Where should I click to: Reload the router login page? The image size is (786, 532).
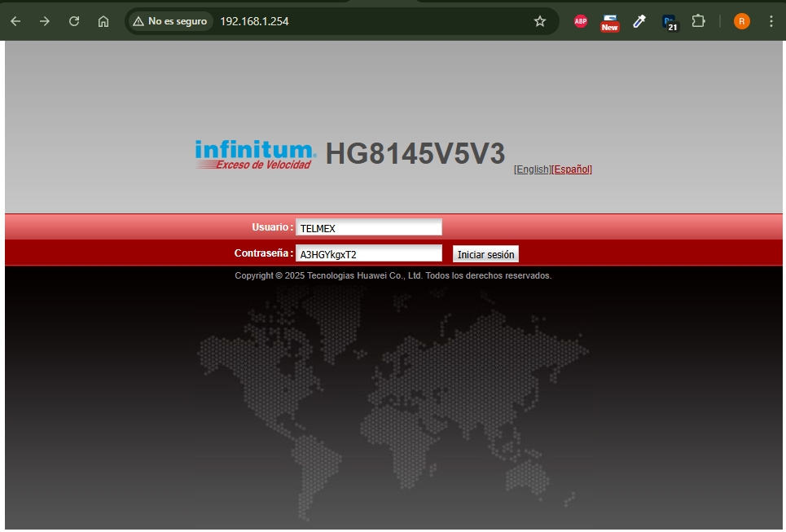pos(74,21)
